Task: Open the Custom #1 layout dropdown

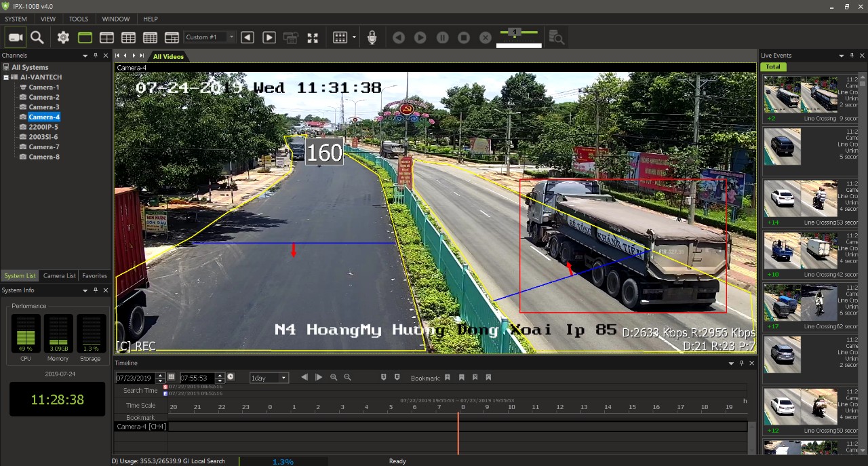Action: [x=231, y=37]
